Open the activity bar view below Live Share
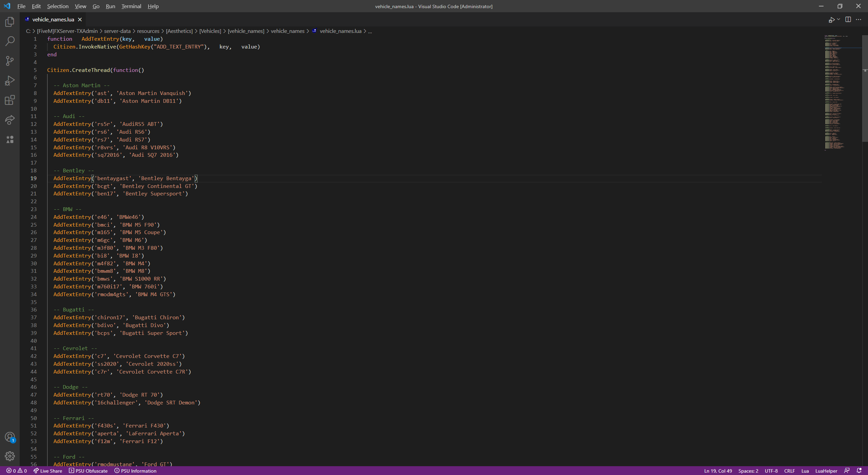 (10, 139)
